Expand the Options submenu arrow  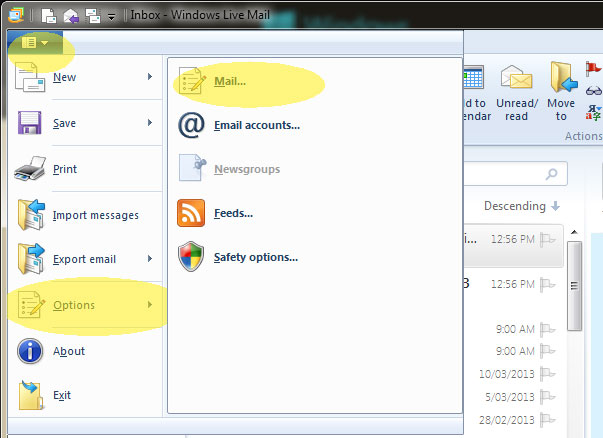tap(150, 305)
